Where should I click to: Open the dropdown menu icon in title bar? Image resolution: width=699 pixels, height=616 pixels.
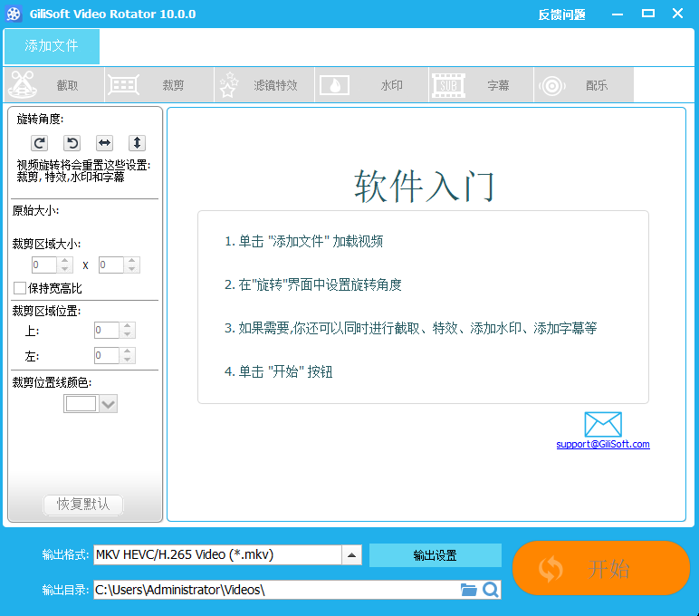[x=617, y=14]
